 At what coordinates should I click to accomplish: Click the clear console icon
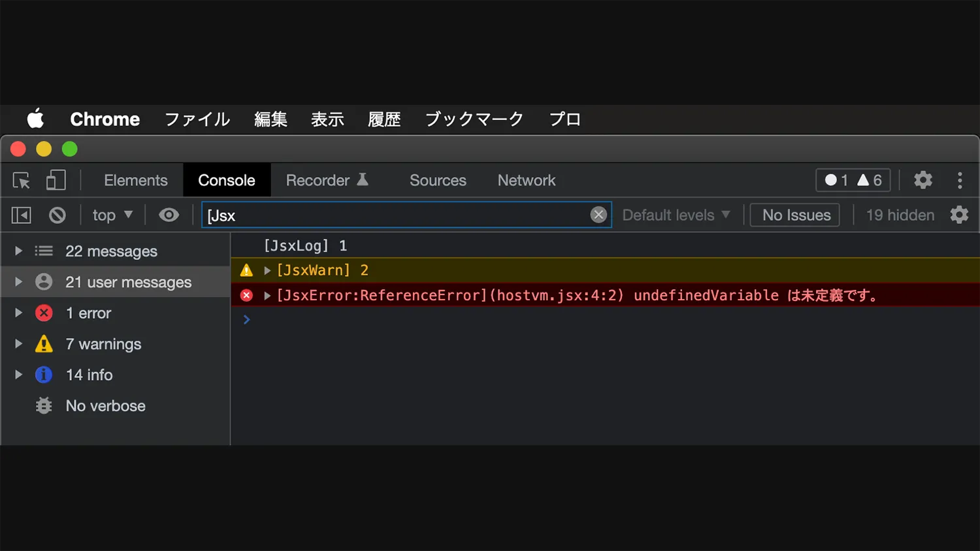57,215
